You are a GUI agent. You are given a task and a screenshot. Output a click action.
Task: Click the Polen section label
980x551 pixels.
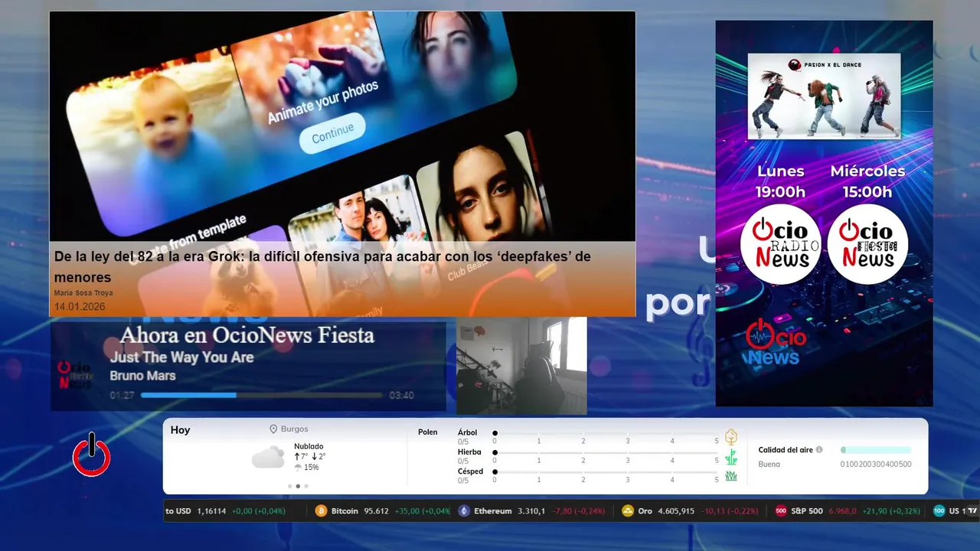click(x=428, y=432)
